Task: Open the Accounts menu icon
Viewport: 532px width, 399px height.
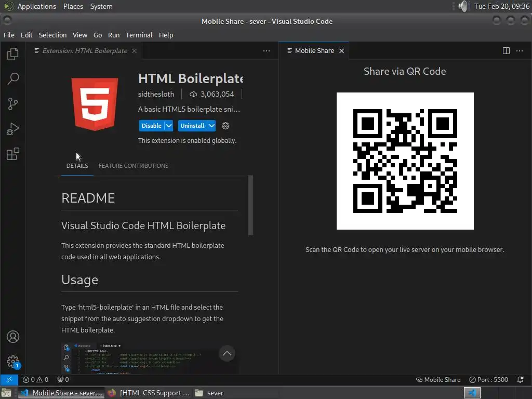Action: [13, 337]
